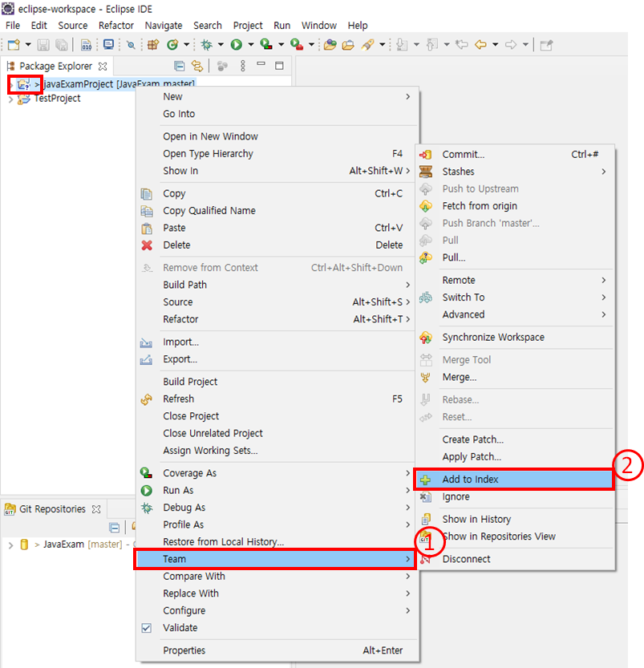Click the Fetch from origin icon
The image size is (644, 668).
[426, 206]
